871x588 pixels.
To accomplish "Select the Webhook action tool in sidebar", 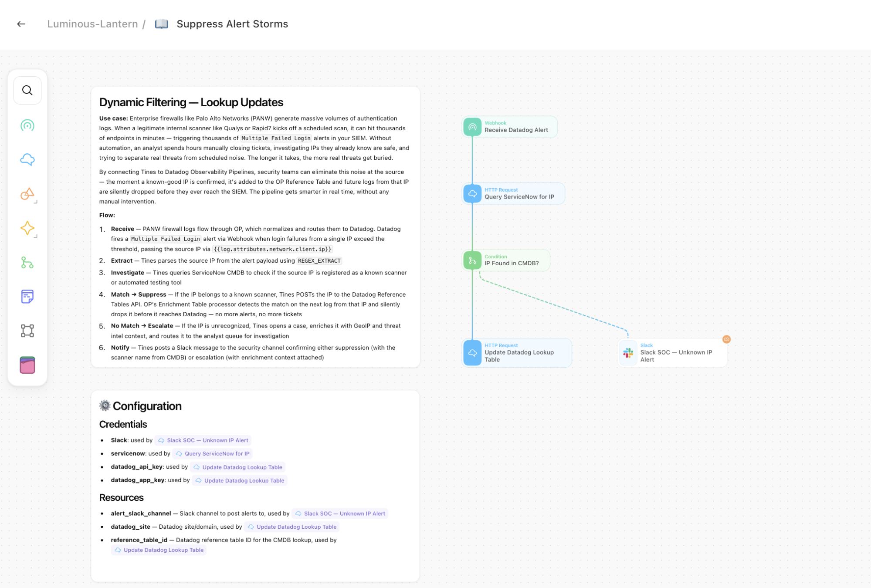I will pyautogui.click(x=27, y=125).
